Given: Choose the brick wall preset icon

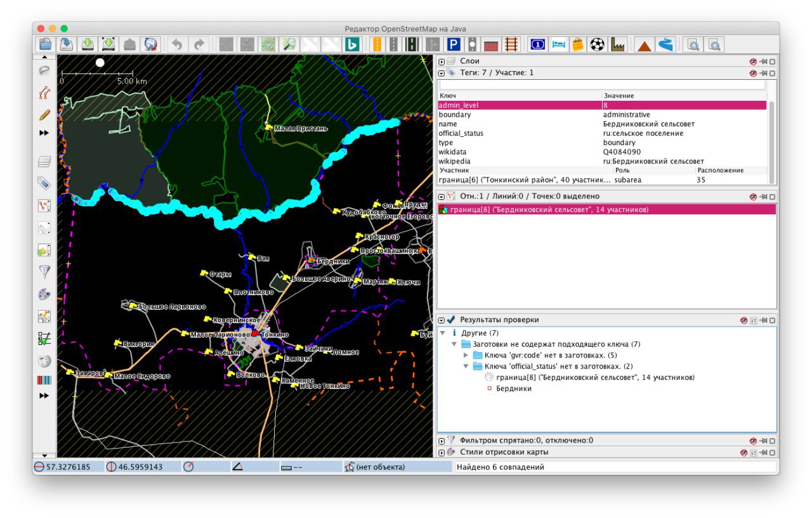Looking at the screenshot, I should coord(491,44).
